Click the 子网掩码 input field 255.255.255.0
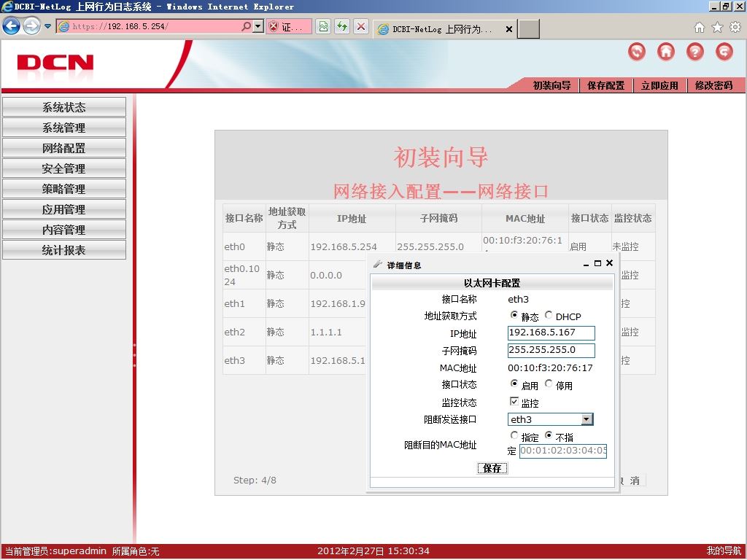The height and width of the screenshot is (560, 747). point(551,351)
